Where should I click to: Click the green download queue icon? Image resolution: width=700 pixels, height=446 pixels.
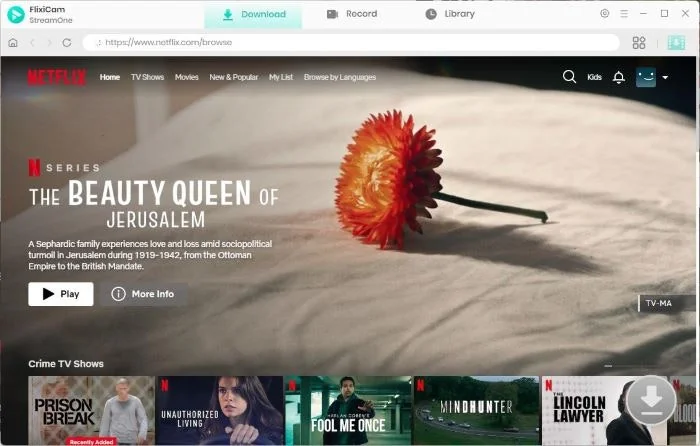click(676, 42)
